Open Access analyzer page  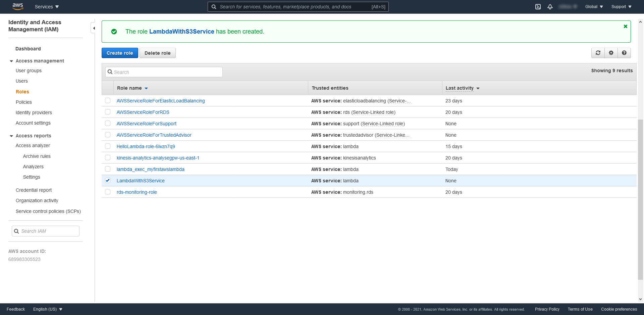(33, 145)
